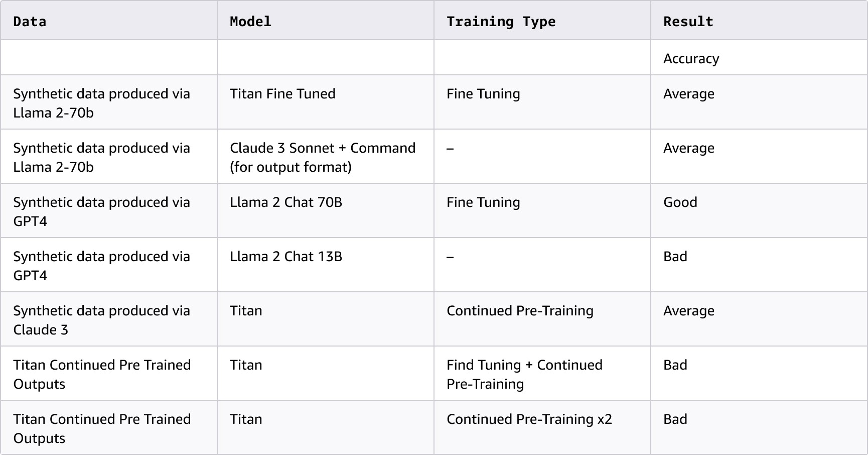Select the Llama 2 Chat 13B cell
This screenshot has height=455, width=868.
(286, 257)
